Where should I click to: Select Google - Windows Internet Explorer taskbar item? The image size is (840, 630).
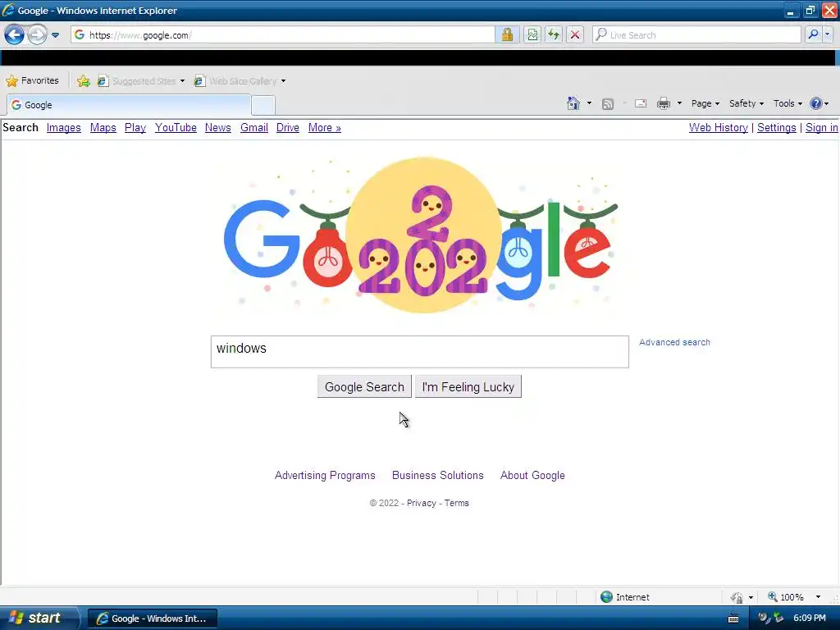coord(153,619)
